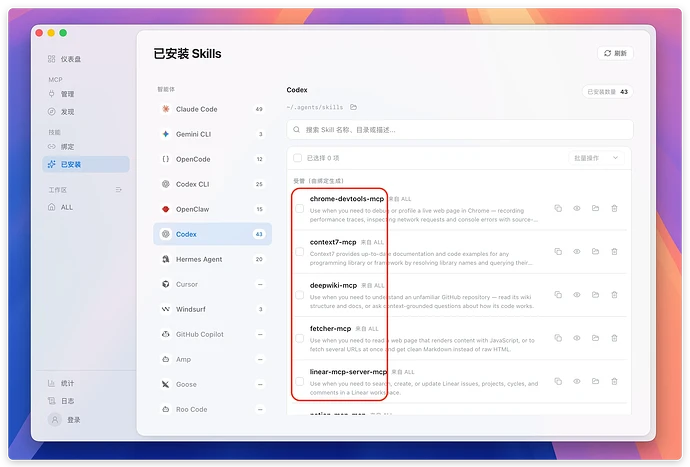Click the context7-mcp skill name
690x467 pixels.
tap(333, 242)
